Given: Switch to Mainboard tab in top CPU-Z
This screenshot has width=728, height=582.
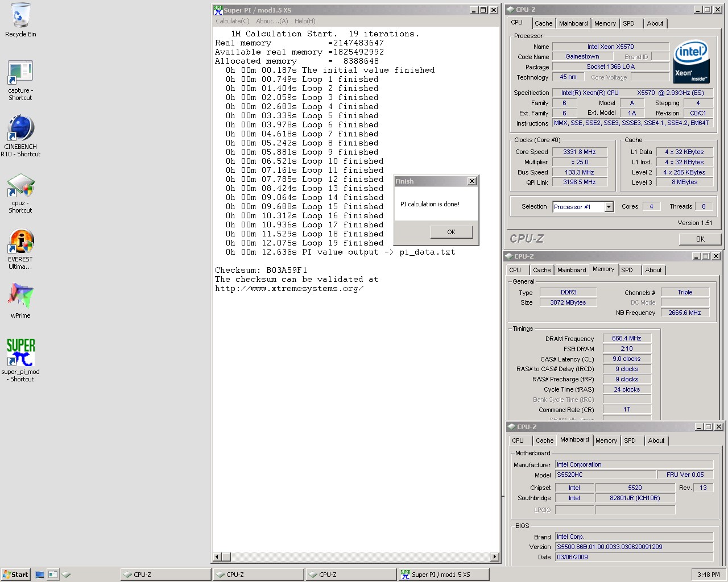Looking at the screenshot, I should pos(573,23).
